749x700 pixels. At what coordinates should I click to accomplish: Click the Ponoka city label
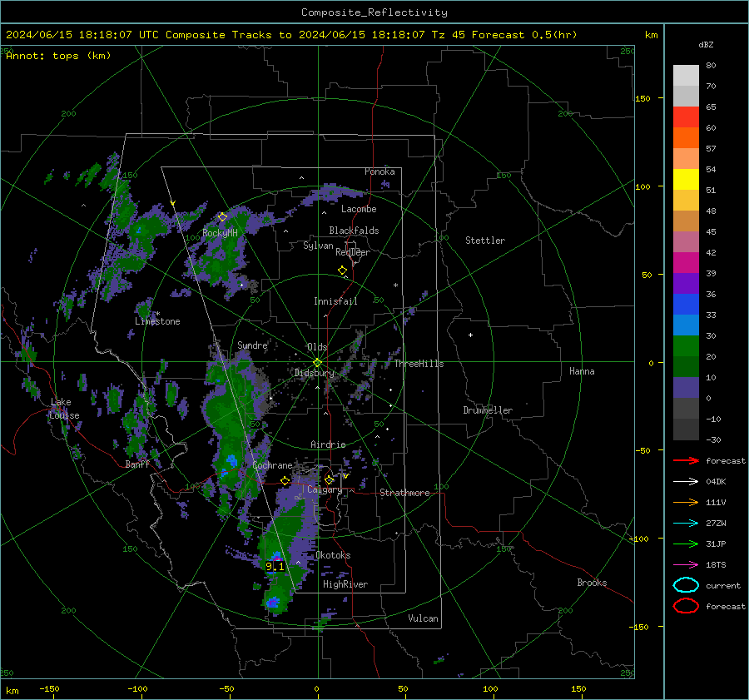pos(379,171)
